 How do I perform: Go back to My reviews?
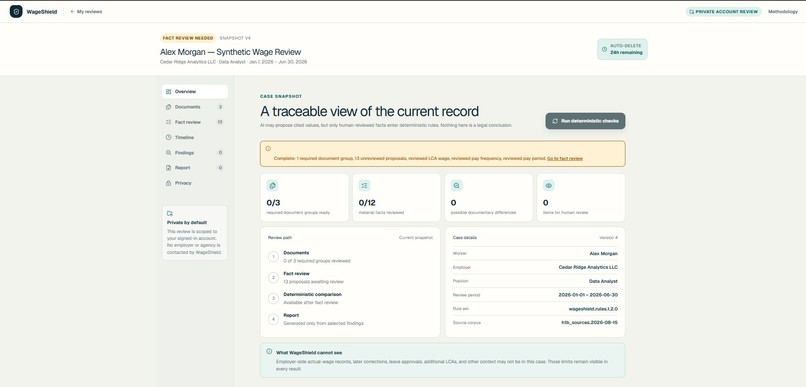tap(86, 11)
